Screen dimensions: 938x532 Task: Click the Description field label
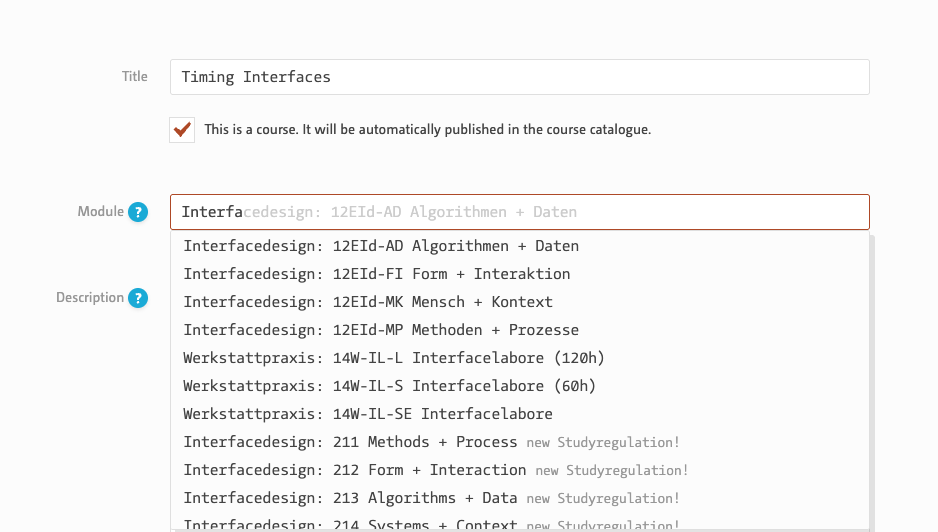(x=90, y=298)
